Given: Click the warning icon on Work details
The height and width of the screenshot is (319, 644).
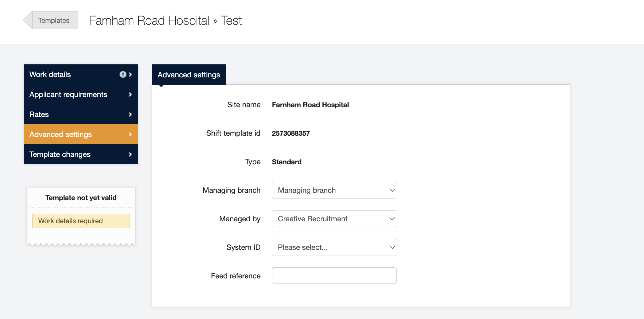Looking at the screenshot, I should point(123,75).
